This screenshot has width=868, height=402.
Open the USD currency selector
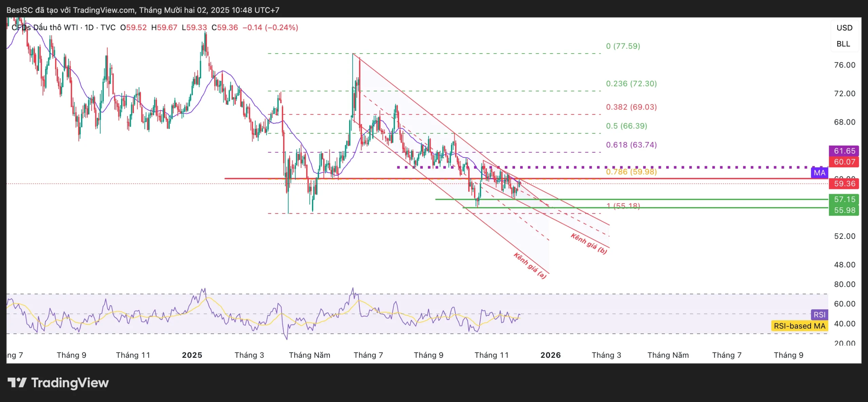pyautogui.click(x=844, y=28)
